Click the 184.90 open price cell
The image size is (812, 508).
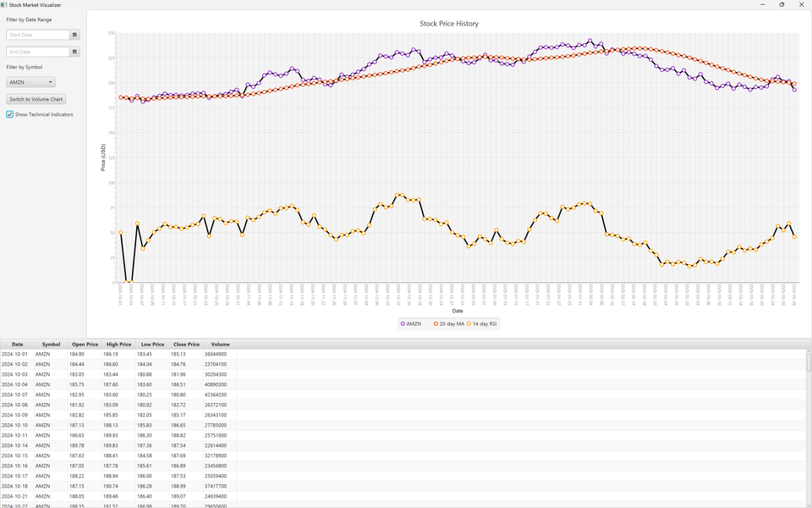85,354
